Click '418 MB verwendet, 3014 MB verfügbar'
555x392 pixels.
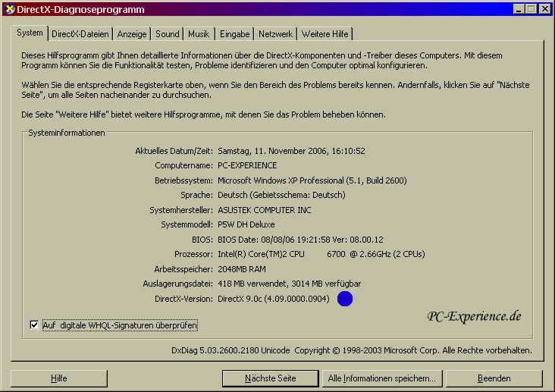coord(289,284)
